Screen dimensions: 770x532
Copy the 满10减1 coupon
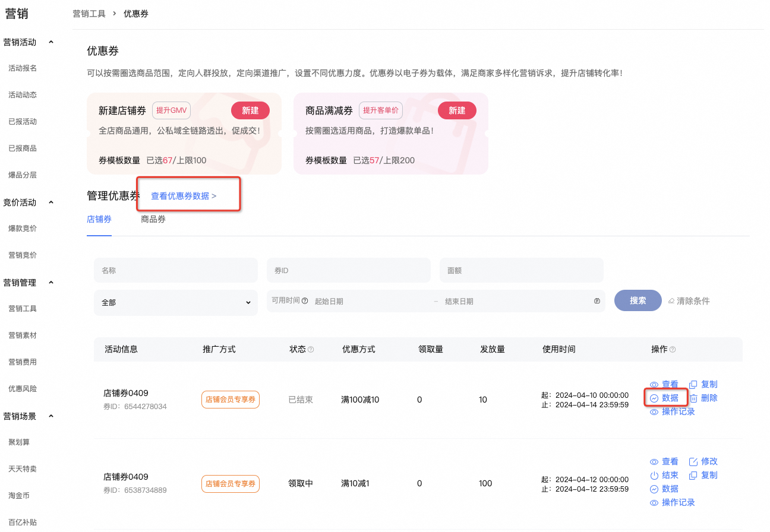click(703, 475)
